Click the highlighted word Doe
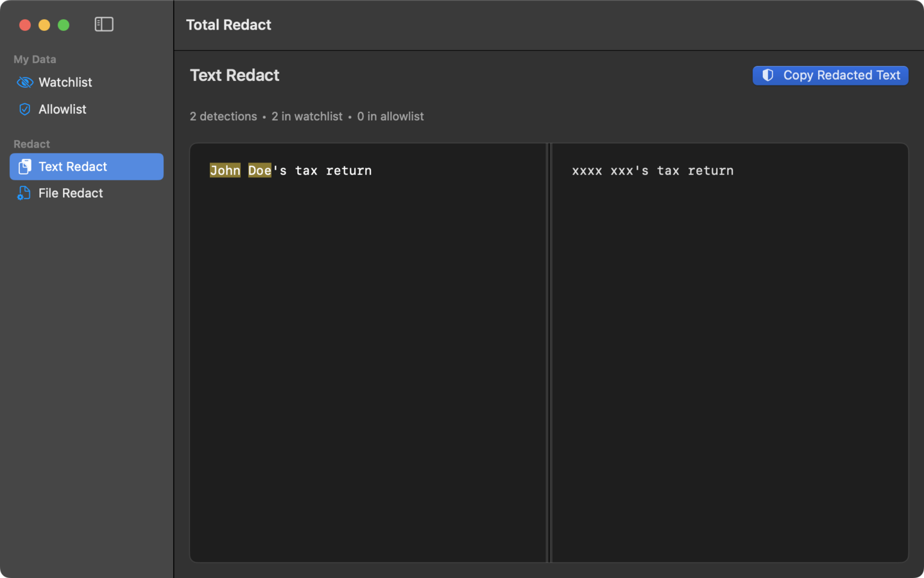The height and width of the screenshot is (578, 924). pos(260,170)
